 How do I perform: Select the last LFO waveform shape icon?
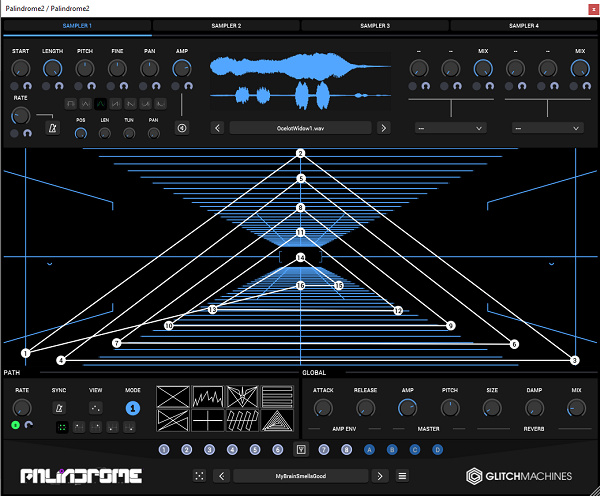click(160, 104)
